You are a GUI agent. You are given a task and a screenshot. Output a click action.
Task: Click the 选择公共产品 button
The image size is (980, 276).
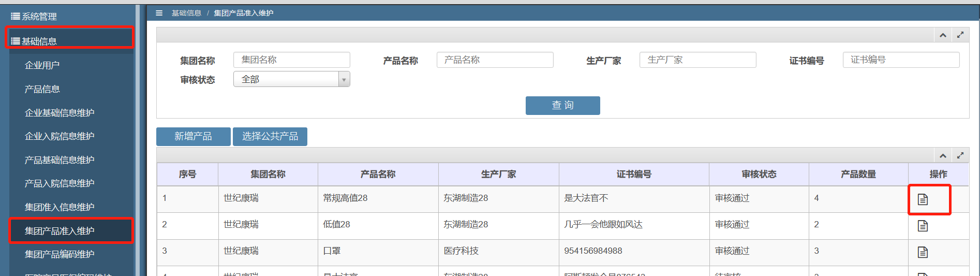pyautogui.click(x=270, y=137)
